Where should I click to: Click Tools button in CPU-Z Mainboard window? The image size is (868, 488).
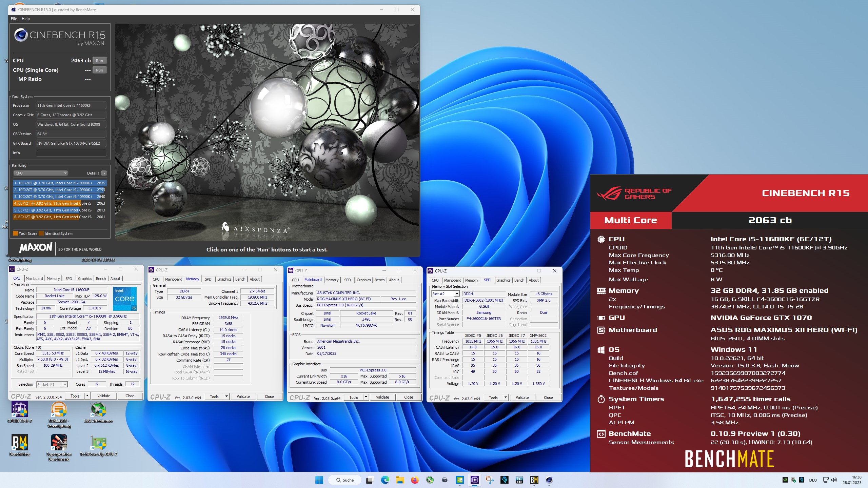point(354,397)
